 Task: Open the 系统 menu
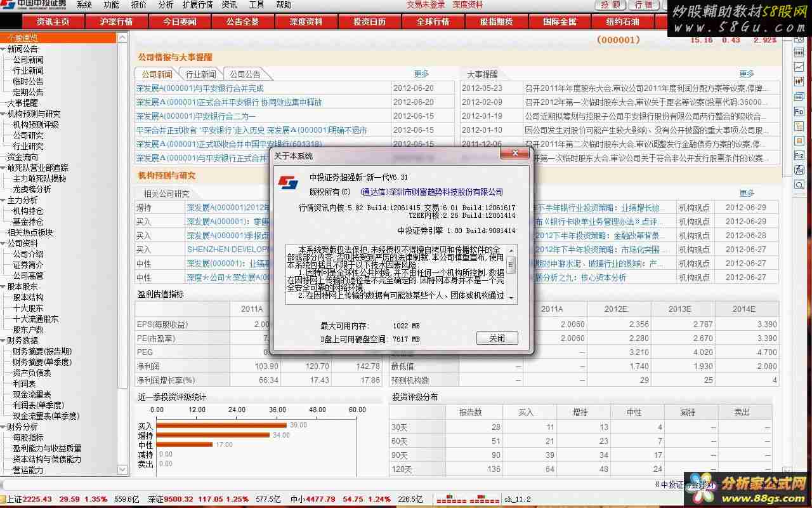(84, 5)
